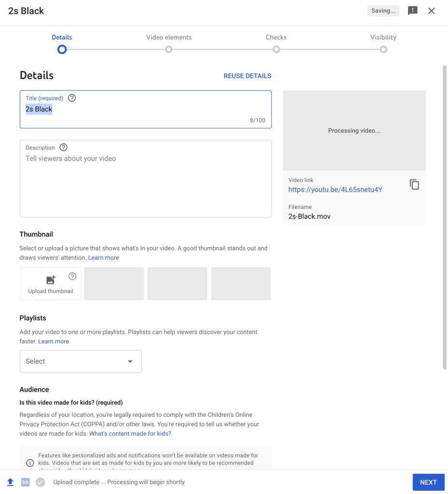Click the Upload complete status text
The width and height of the screenshot is (448, 494).
click(119, 482)
